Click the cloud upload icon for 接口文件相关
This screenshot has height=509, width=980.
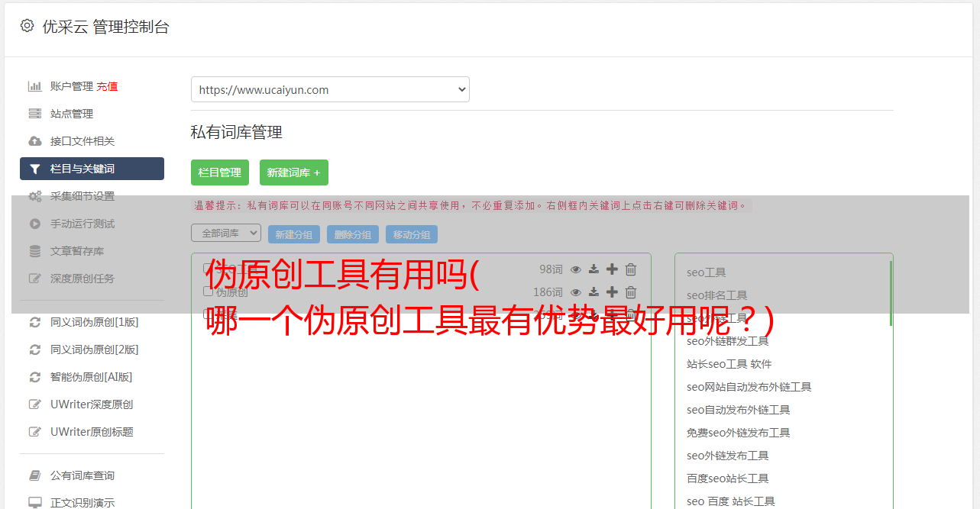click(x=34, y=141)
